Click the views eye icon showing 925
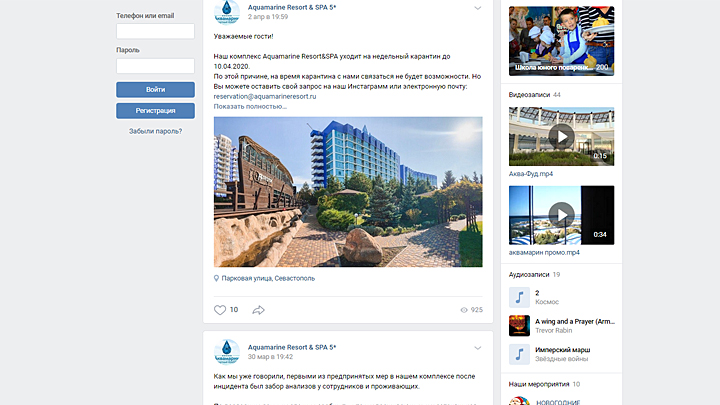 pyautogui.click(x=464, y=310)
